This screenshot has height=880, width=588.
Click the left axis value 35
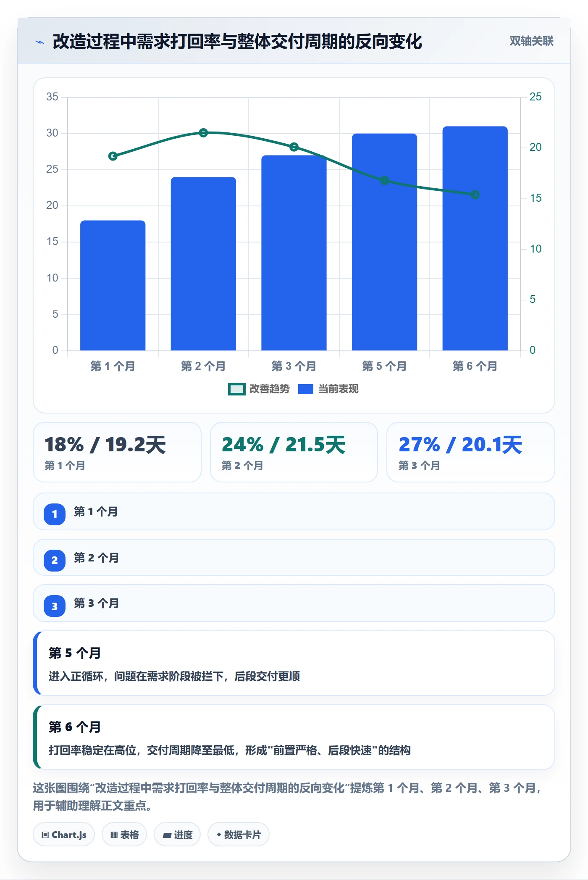[x=52, y=97]
